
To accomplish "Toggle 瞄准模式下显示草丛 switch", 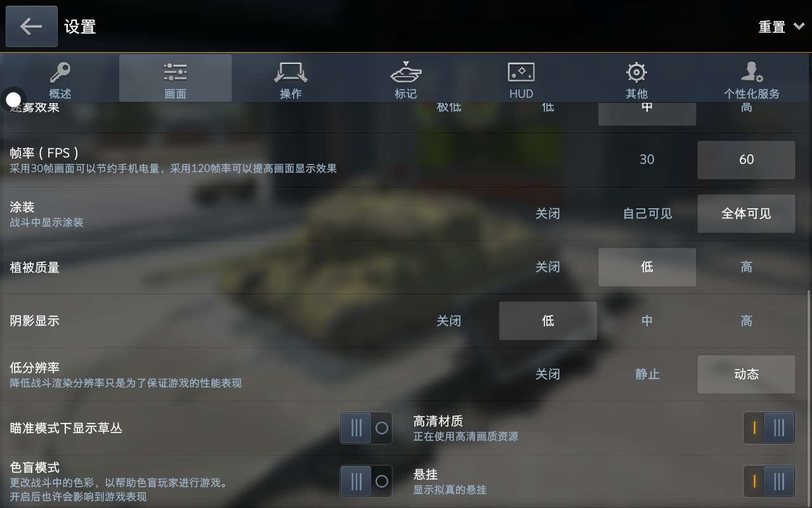I will click(366, 428).
